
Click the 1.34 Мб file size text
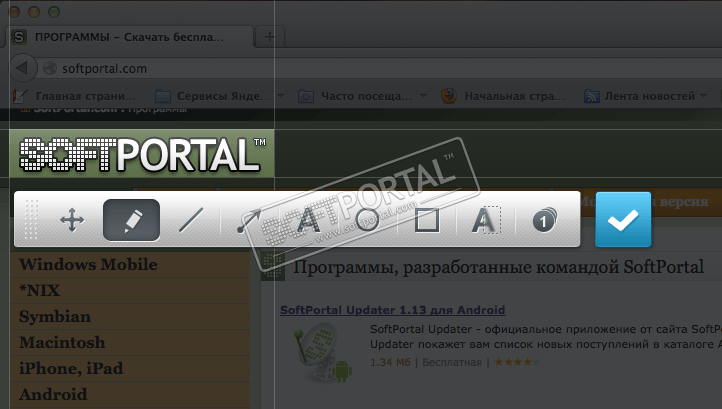point(390,362)
